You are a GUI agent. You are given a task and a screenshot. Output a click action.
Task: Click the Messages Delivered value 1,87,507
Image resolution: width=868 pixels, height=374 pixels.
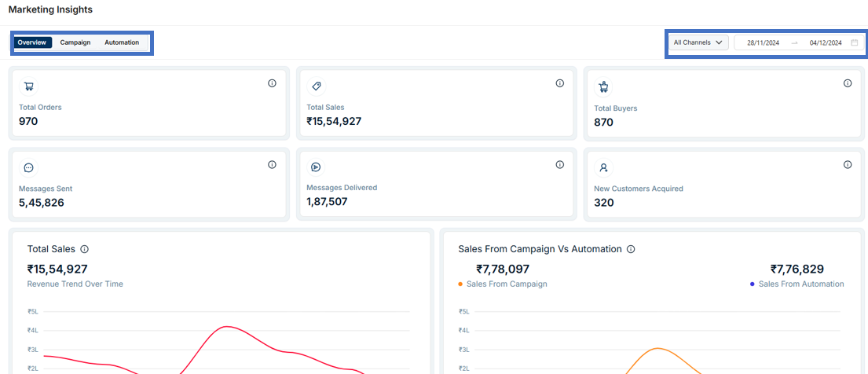[x=327, y=202]
